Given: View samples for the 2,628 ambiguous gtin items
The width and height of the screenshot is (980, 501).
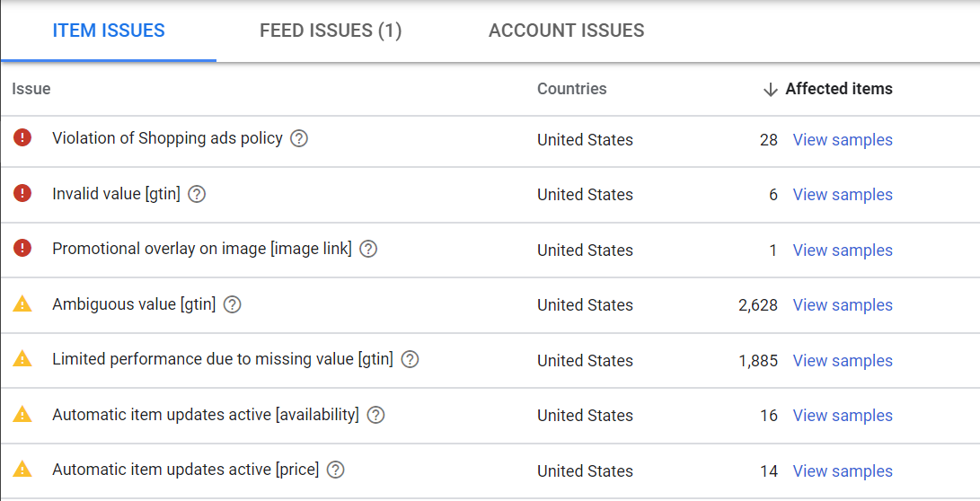Looking at the screenshot, I should (x=843, y=305).
